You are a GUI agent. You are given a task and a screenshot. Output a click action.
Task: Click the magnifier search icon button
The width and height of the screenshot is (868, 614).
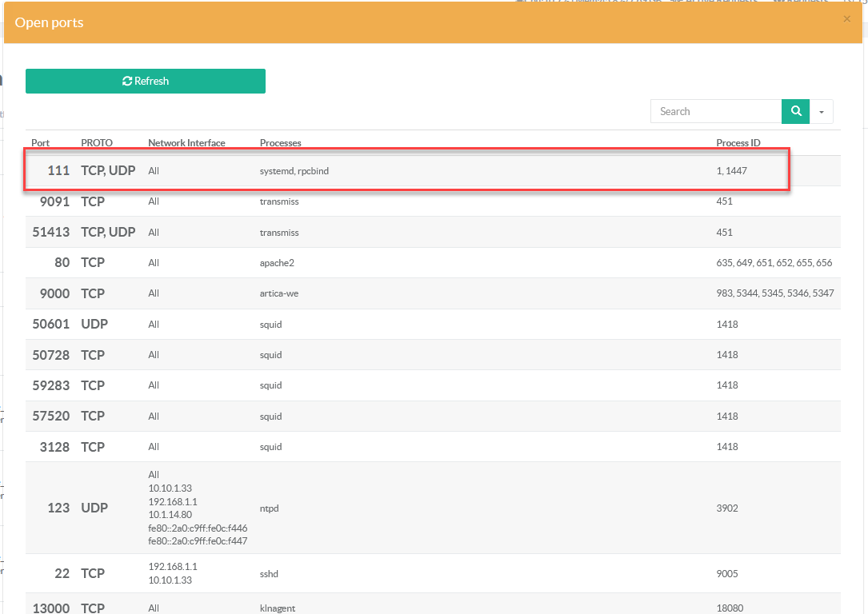tap(795, 112)
